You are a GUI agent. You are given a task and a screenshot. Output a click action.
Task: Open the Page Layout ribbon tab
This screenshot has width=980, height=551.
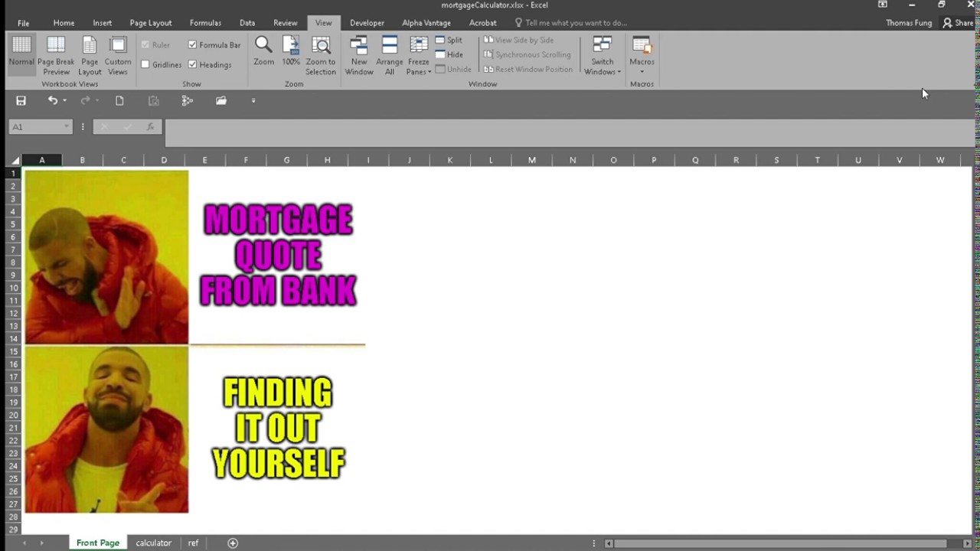151,23
